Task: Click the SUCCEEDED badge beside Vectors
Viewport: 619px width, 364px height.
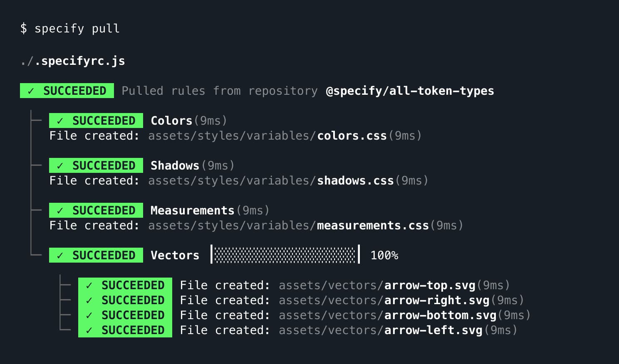Action: [96, 255]
